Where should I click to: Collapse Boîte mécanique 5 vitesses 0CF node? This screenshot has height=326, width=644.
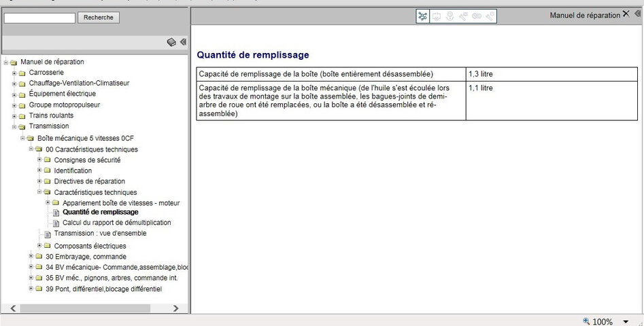coord(22,138)
